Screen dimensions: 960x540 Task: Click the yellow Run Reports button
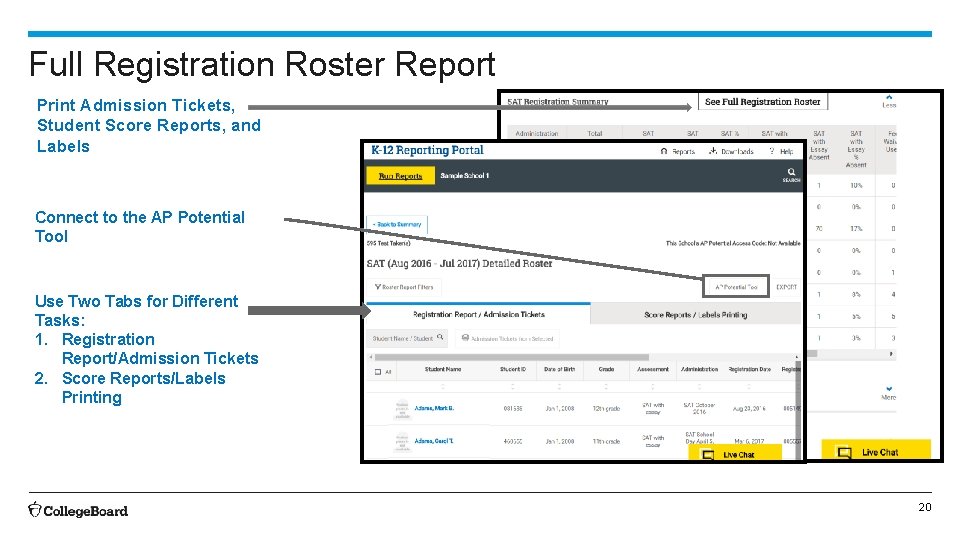[400, 176]
